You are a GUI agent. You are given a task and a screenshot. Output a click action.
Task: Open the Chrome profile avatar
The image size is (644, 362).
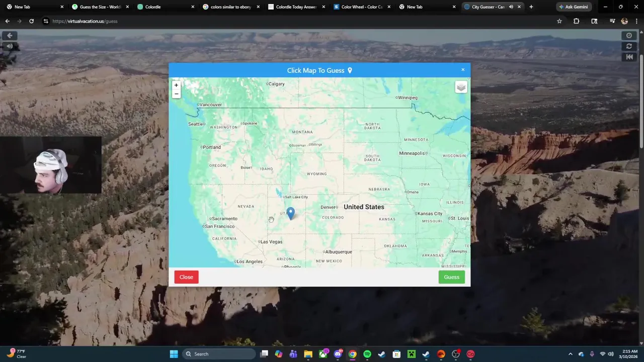click(x=624, y=21)
